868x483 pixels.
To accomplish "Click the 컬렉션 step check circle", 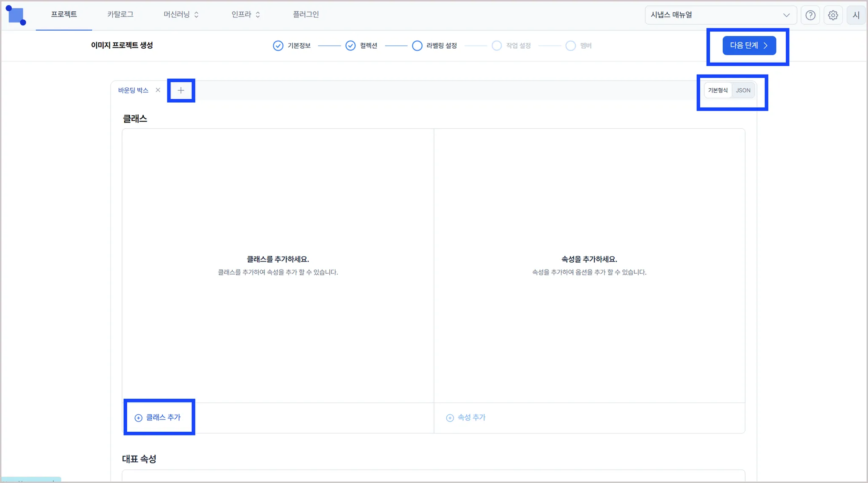I will click(x=351, y=46).
